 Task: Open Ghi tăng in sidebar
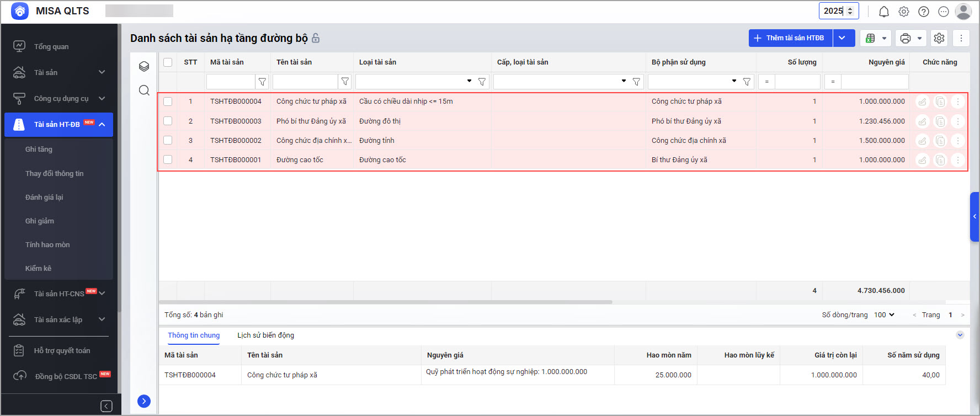(39, 150)
